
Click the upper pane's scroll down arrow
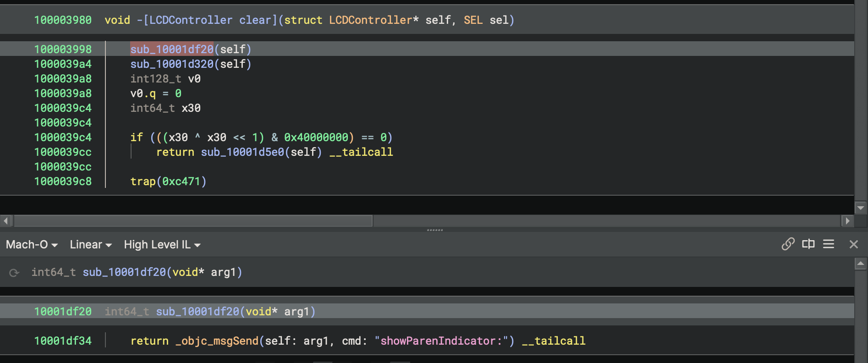pyautogui.click(x=860, y=208)
